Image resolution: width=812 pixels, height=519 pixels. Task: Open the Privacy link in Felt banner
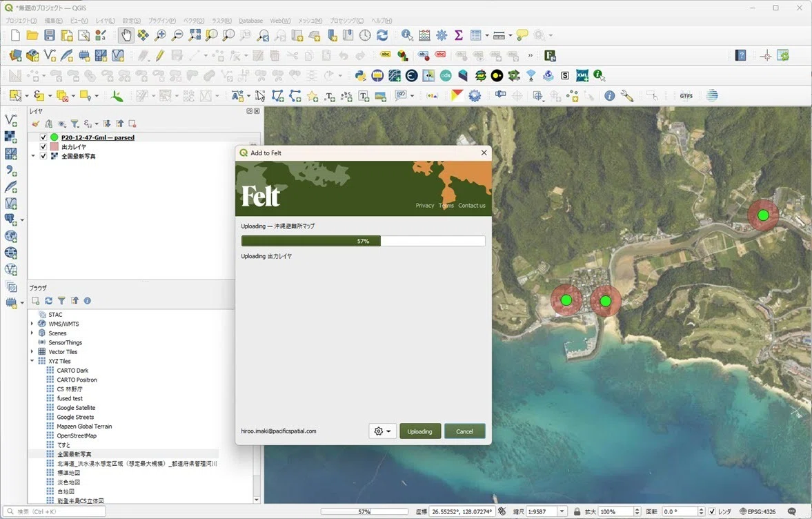(425, 206)
